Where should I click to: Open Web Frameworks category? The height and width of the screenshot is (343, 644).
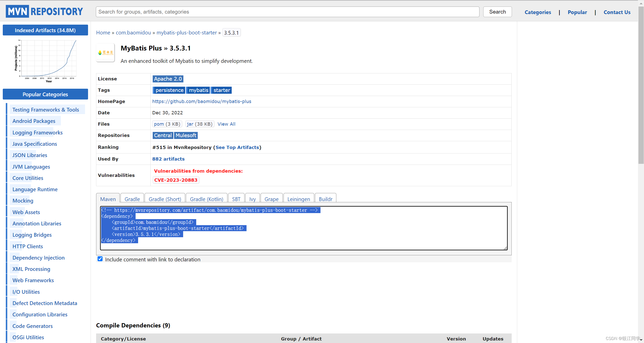coord(33,280)
